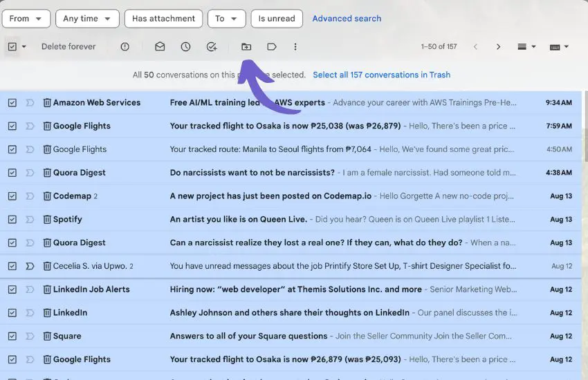Filter by Is unread
This screenshot has width=588, height=380.
click(277, 19)
